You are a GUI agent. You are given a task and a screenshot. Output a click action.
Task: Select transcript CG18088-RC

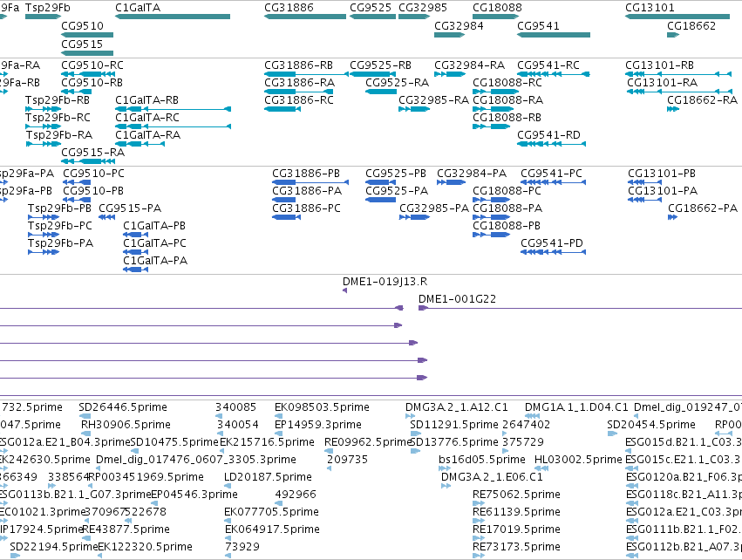coord(495,92)
